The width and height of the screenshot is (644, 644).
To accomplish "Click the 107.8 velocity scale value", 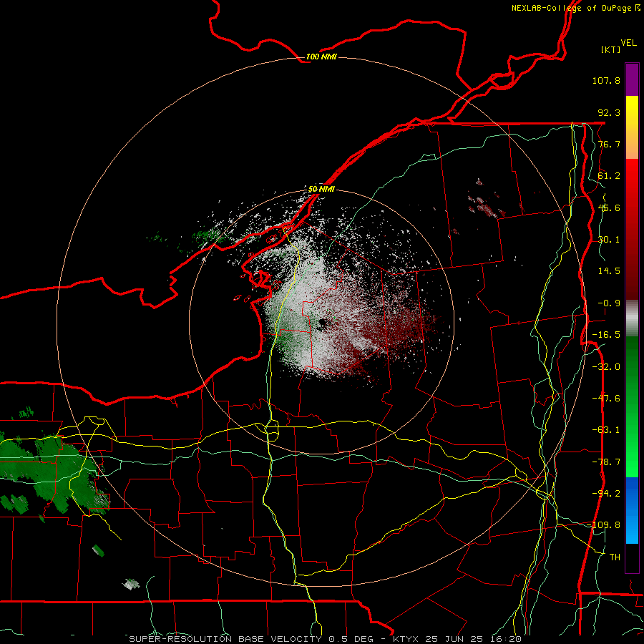I will pos(606,80).
